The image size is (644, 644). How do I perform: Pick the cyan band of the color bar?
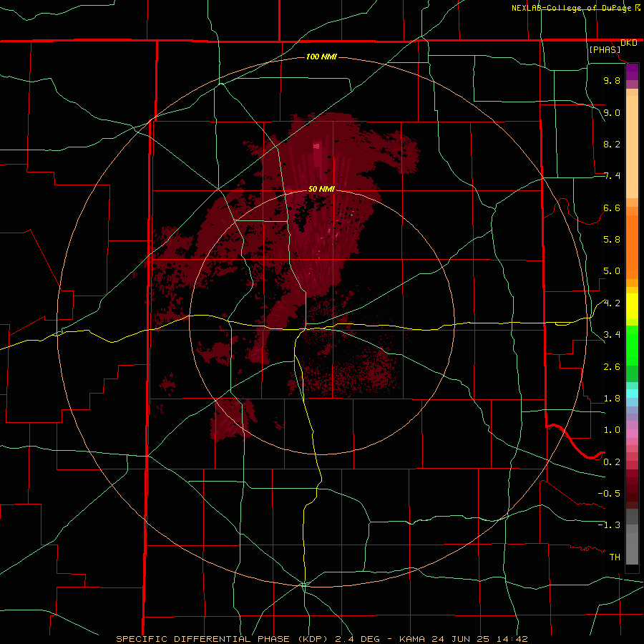point(632,393)
